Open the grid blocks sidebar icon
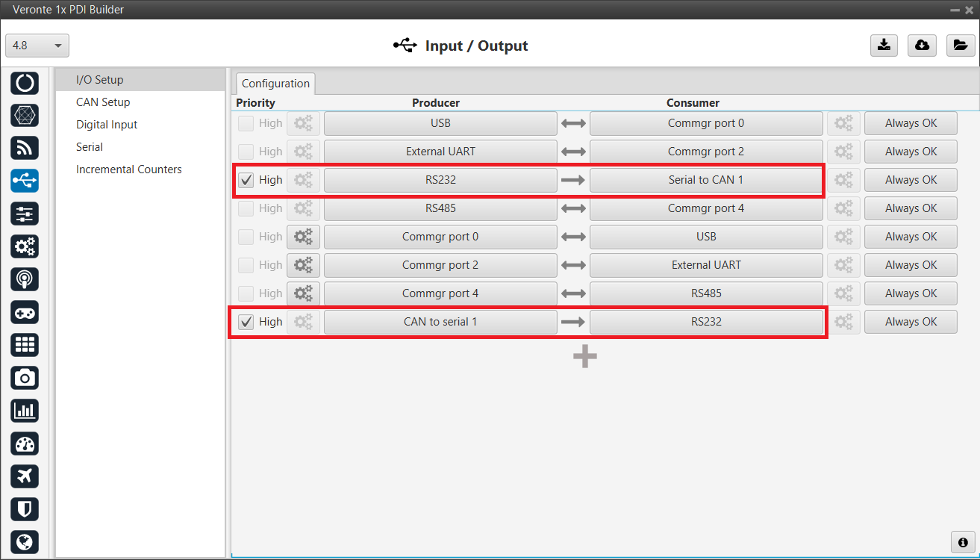 [x=25, y=345]
